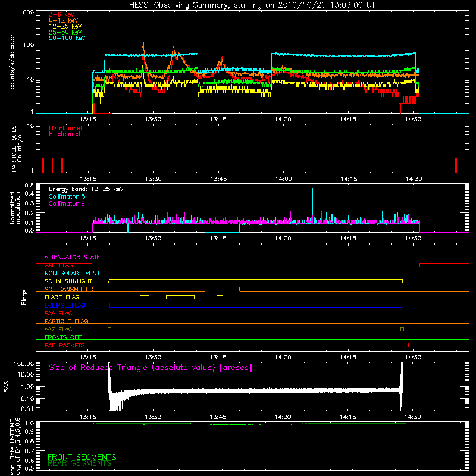
Task: Click the FLARE_FLAG label
Action: [62, 297]
